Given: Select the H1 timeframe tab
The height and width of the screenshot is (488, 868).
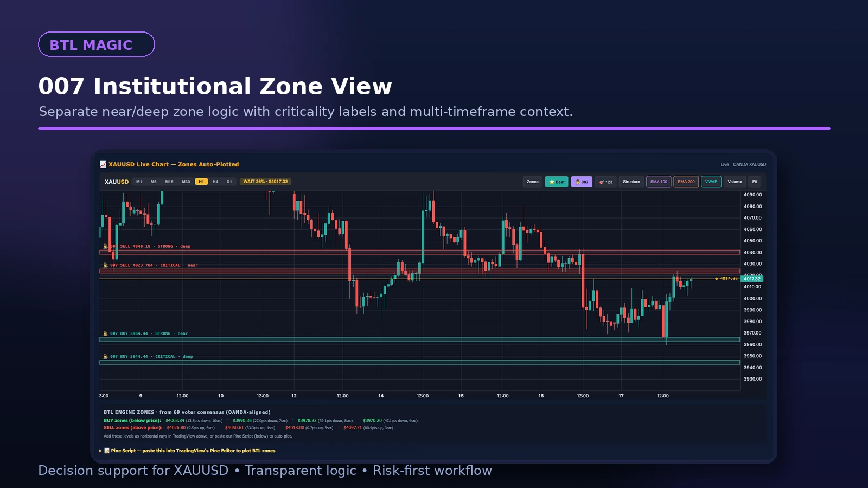Looking at the screenshot, I should coord(201,182).
